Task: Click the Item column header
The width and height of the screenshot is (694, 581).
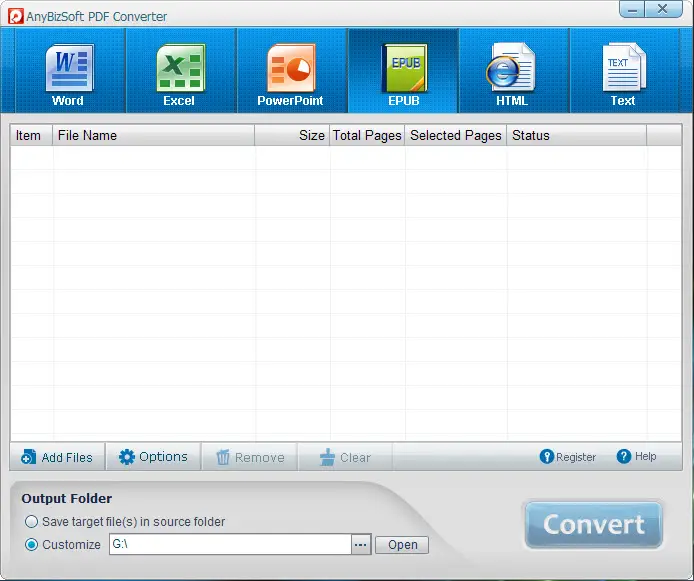Action: [31, 135]
